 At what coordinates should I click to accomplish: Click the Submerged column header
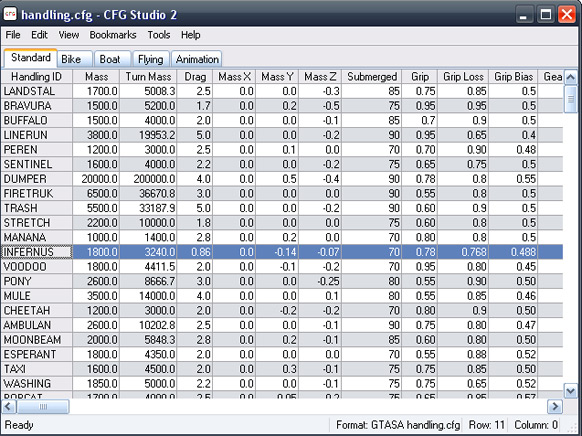click(372, 77)
